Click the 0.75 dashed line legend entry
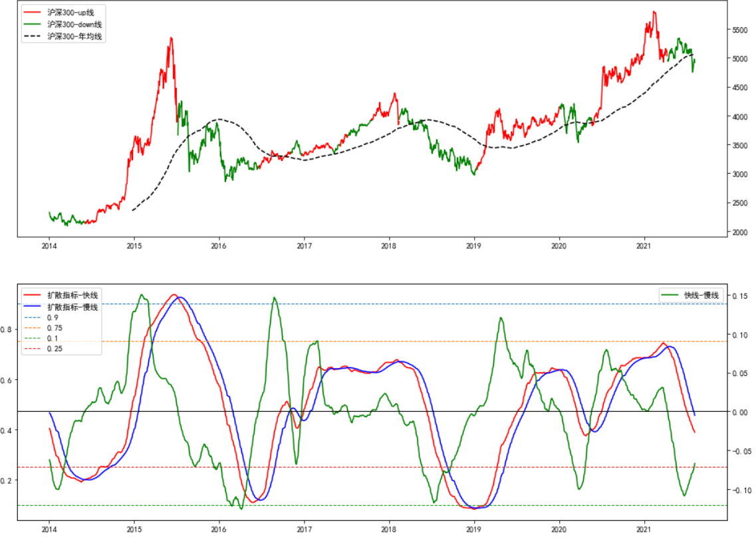 (x=55, y=328)
